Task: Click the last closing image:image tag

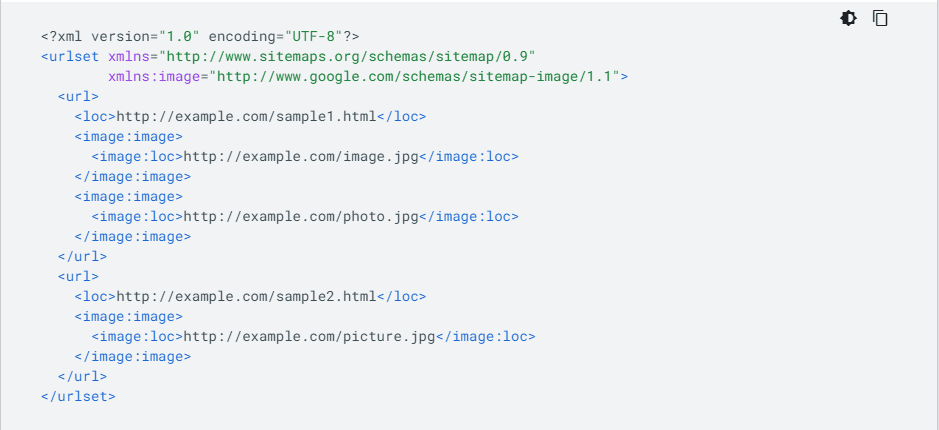Action: [132, 357]
